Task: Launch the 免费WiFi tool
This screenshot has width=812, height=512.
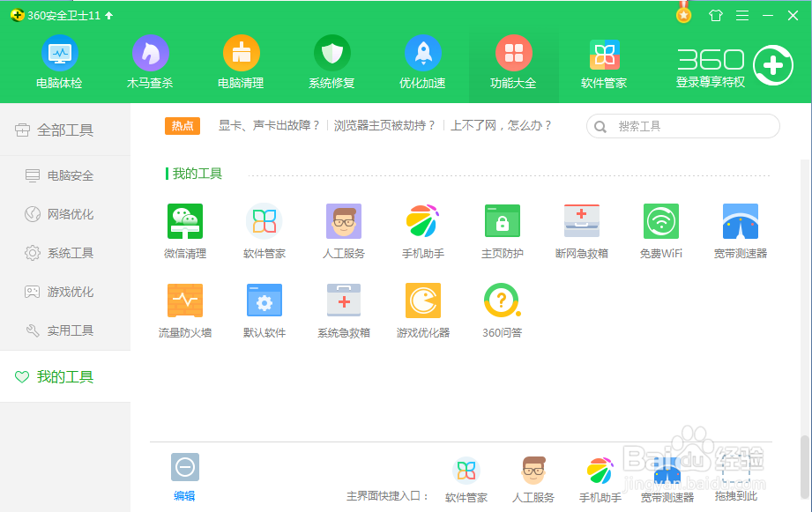Action: coord(660,231)
